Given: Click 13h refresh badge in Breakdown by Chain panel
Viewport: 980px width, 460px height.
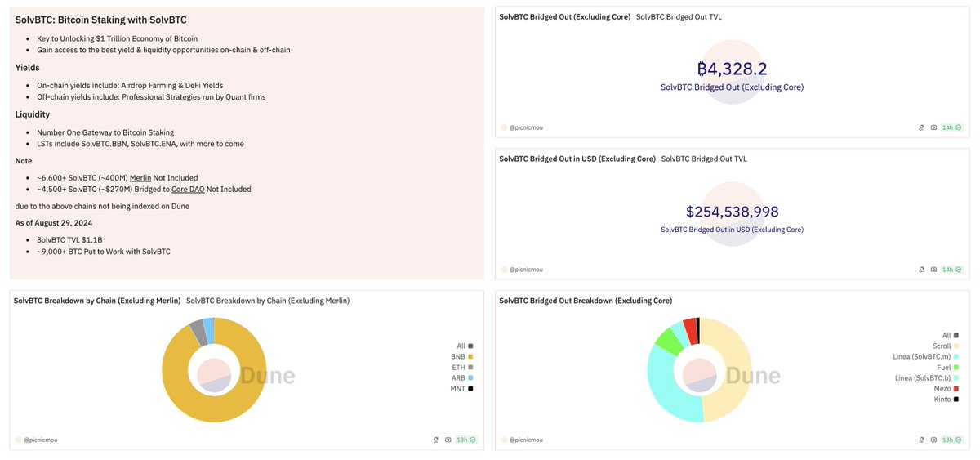Looking at the screenshot, I should [x=467, y=440].
